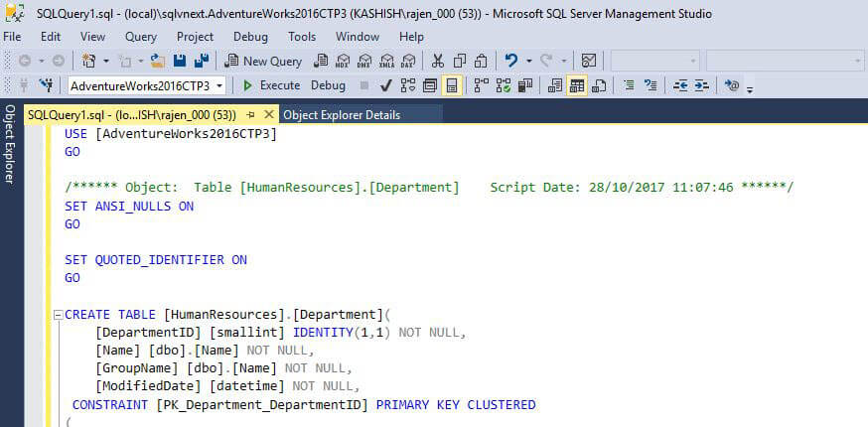Open the Help menu
Image resolution: width=868 pixels, height=427 pixels.
[411, 37]
